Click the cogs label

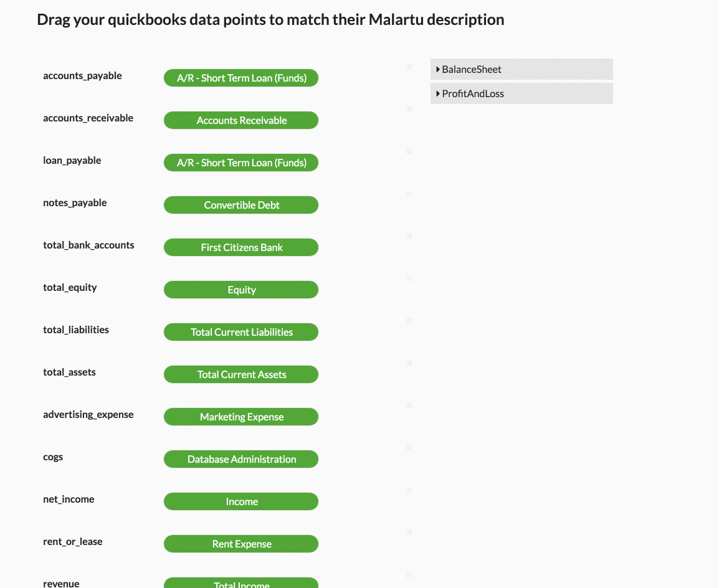point(53,457)
